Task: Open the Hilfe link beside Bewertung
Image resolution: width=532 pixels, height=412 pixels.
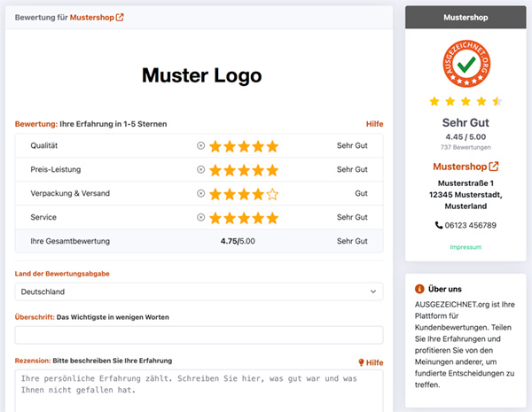Action: [x=374, y=124]
